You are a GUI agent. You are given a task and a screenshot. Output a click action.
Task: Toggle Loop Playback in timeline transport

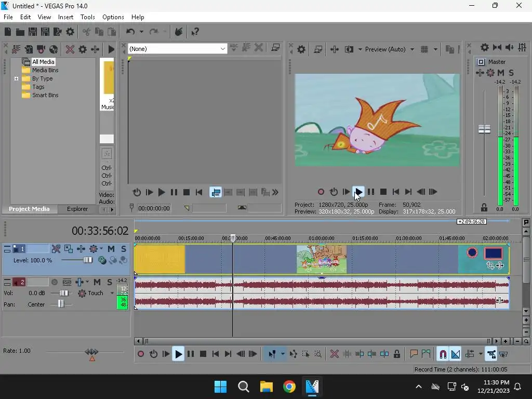[153, 354]
